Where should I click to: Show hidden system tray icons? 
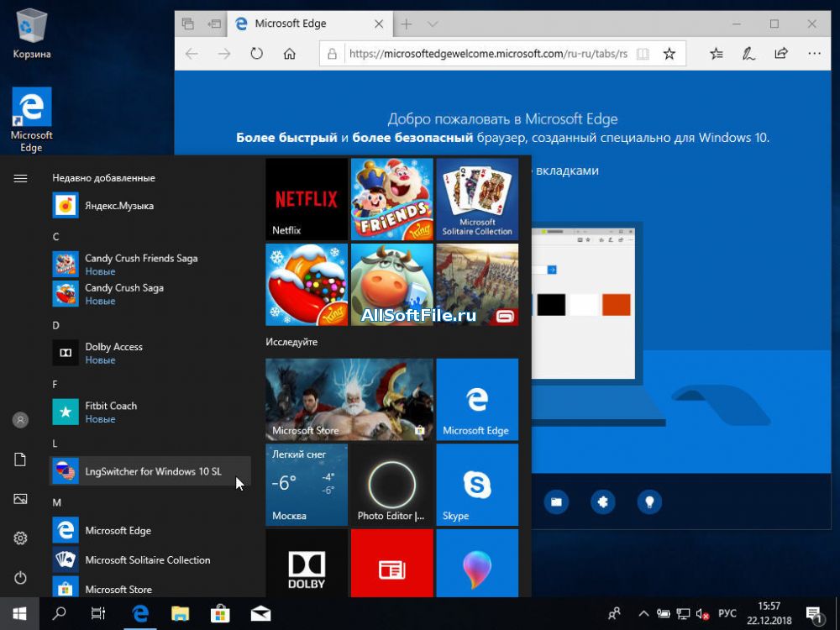tap(643, 613)
